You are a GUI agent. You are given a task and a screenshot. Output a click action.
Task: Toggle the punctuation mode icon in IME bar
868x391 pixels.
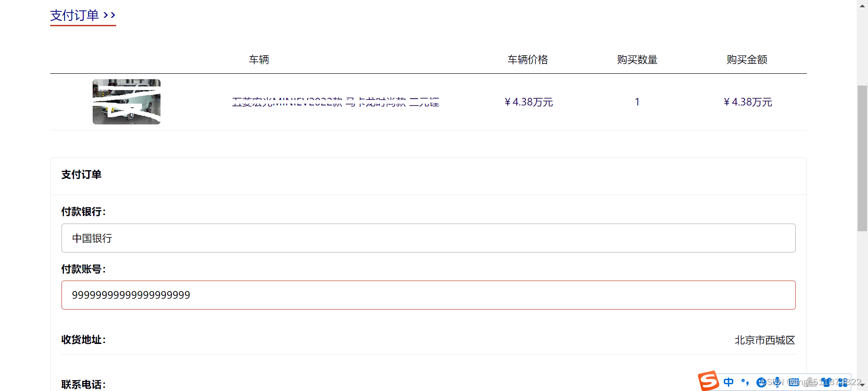tap(745, 382)
